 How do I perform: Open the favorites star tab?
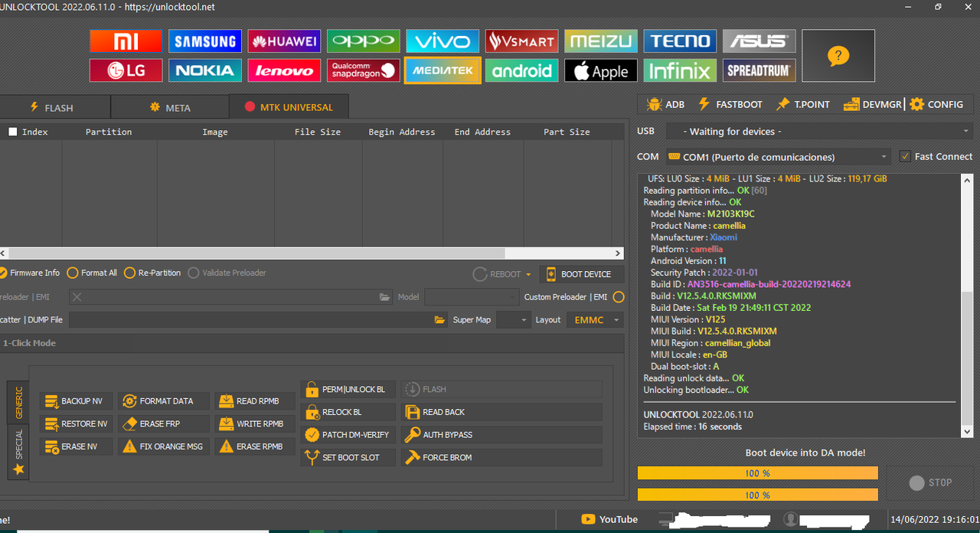coord(18,469)
